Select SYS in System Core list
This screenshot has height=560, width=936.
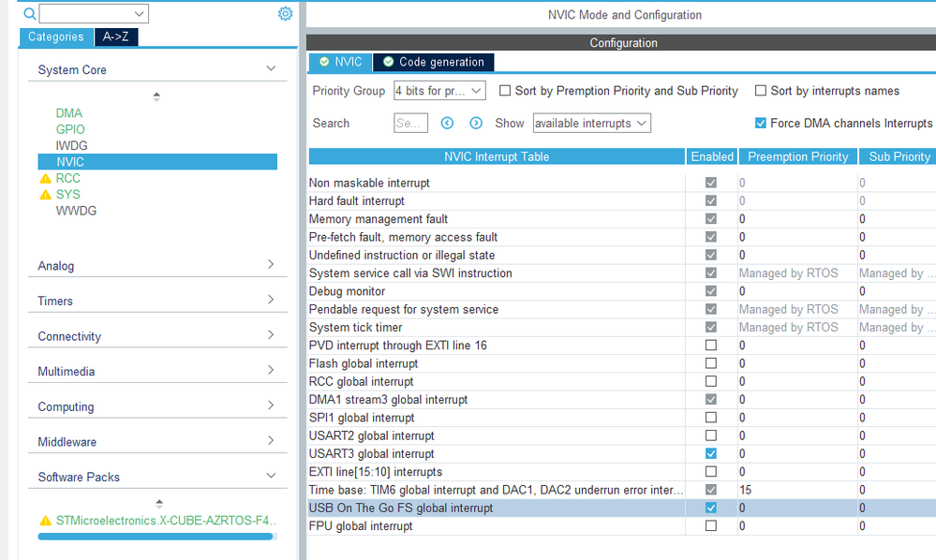point(68,195)
